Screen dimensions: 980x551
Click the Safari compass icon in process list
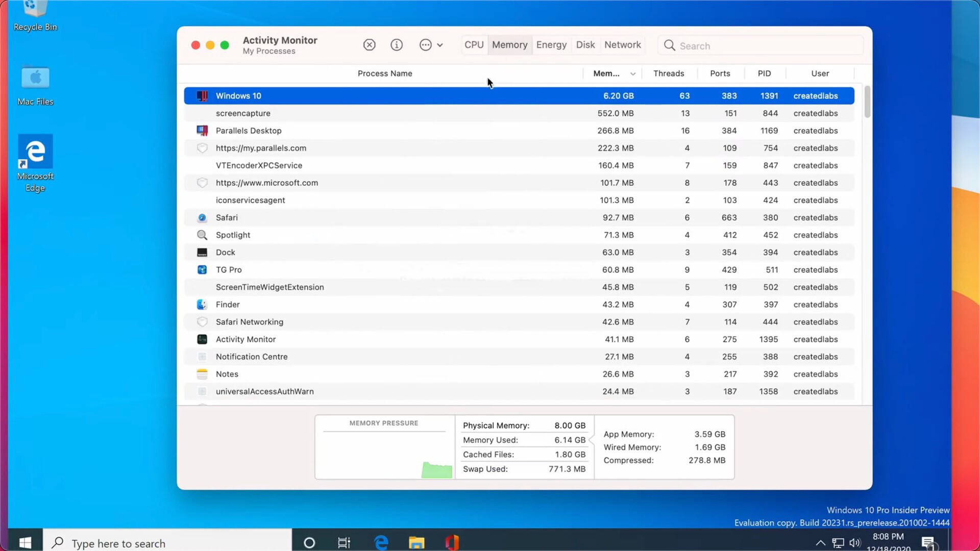[202, 217]
